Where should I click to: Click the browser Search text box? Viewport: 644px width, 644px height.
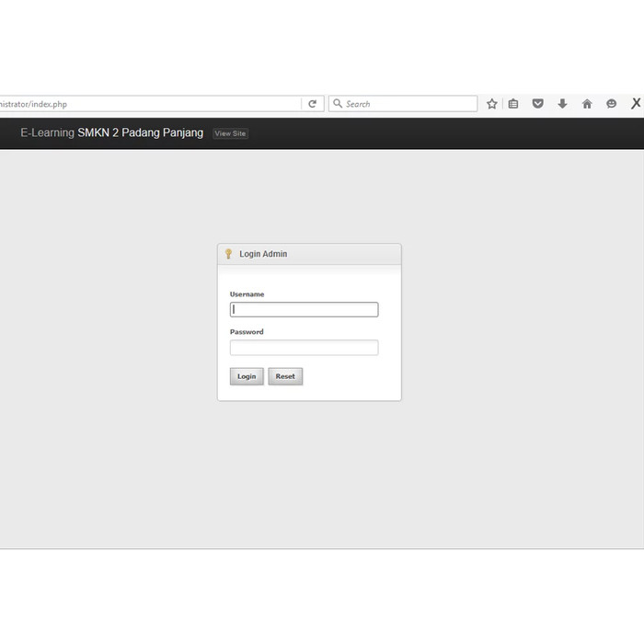click(x=409, y=104)
